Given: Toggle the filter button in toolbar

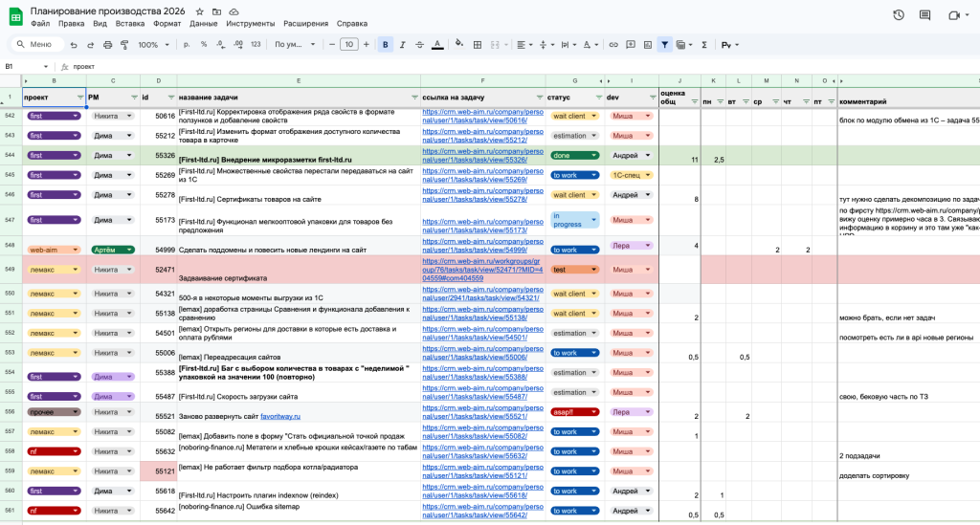Looking at the screenshot, I should [x=665, y=45].
